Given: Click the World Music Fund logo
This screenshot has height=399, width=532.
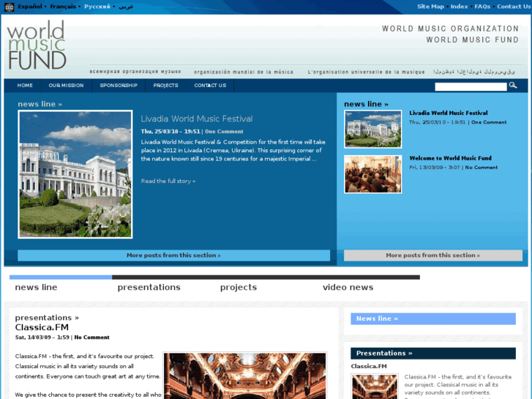Looking at the screenshot, I should [37, 45].
